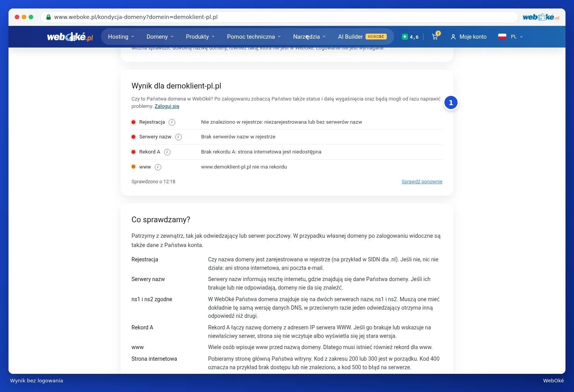
Task: Click the 'Strona internetowa' term
Action: (154, 359)
